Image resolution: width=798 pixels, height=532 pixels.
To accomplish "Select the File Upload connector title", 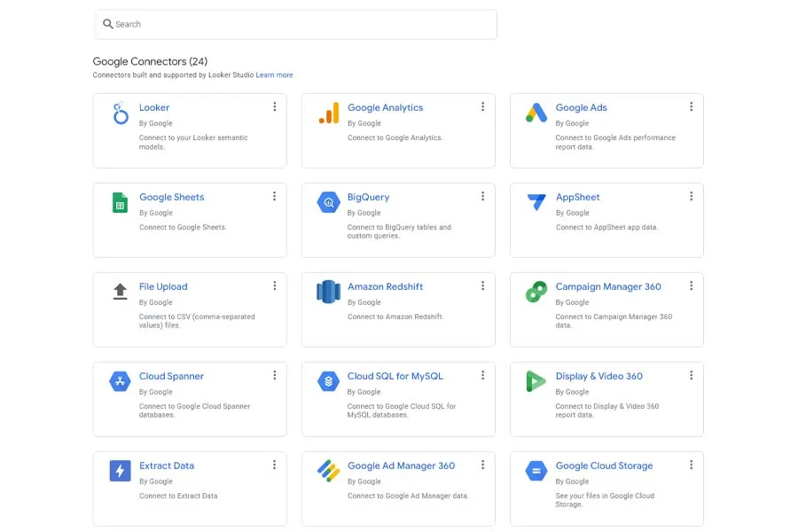I will (163, 286).
